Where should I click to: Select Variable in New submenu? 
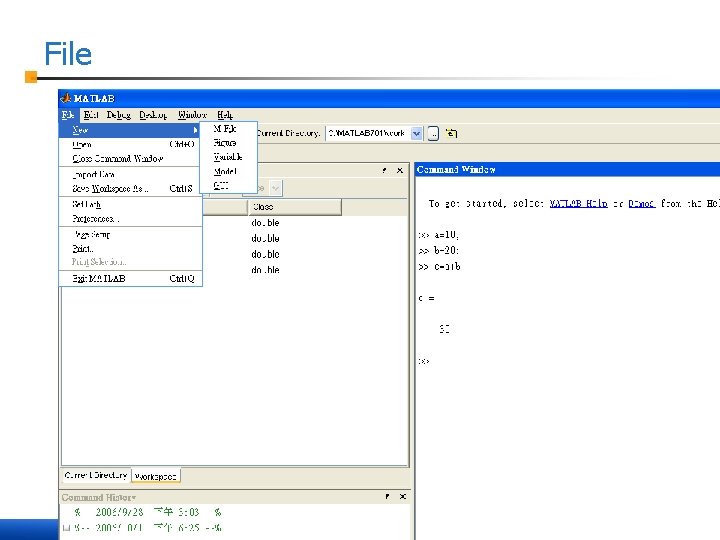pyautogui.click(x=228, y=157)
